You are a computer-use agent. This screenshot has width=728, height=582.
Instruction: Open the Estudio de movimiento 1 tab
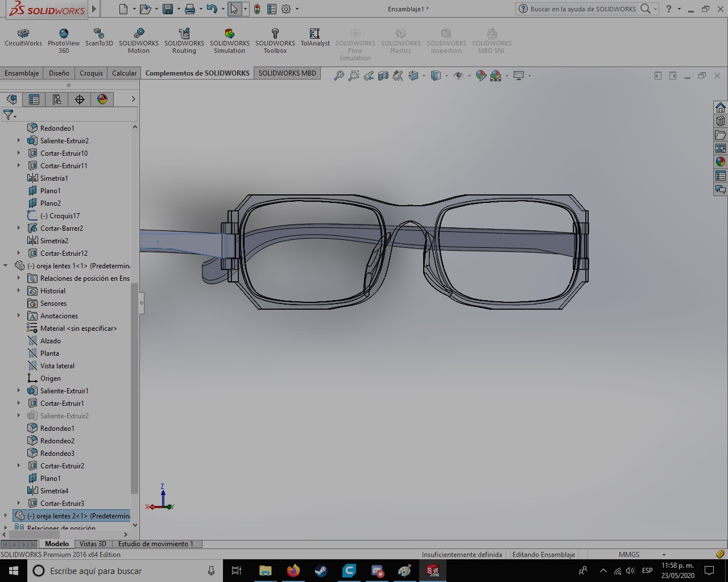tap(156, 544)
